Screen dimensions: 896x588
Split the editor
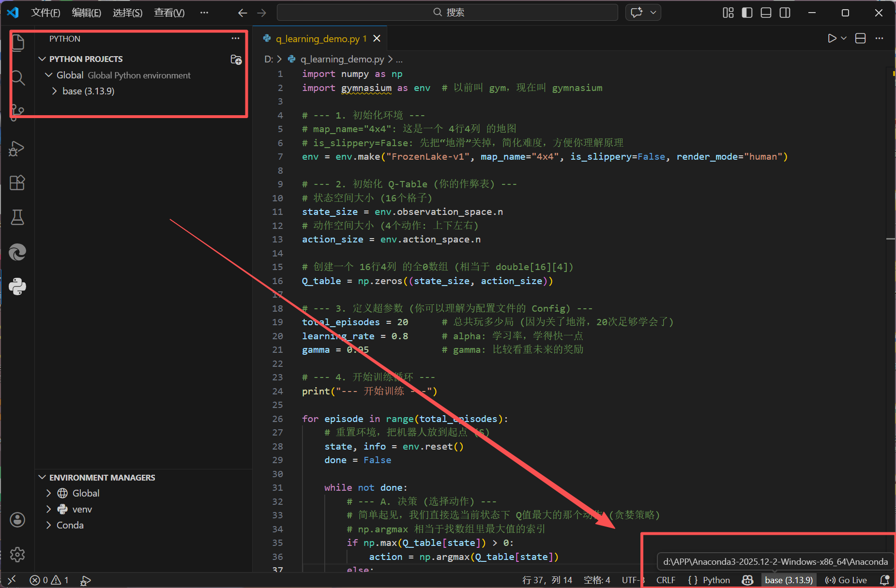click(x=860, y=39)
